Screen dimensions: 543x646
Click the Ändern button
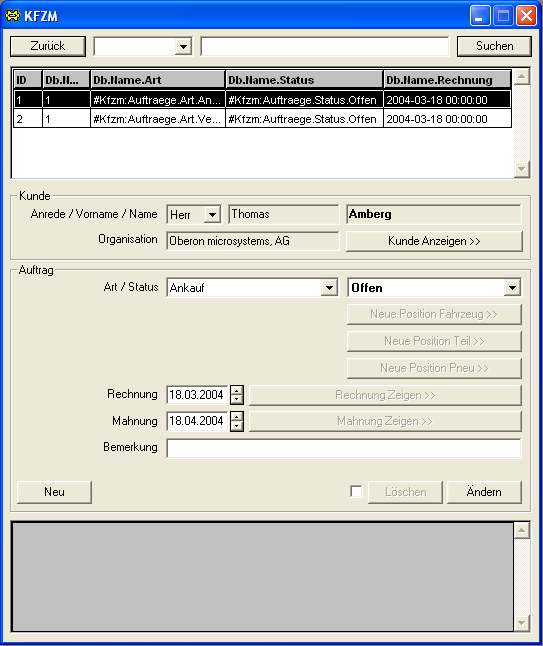click(484, 492)
